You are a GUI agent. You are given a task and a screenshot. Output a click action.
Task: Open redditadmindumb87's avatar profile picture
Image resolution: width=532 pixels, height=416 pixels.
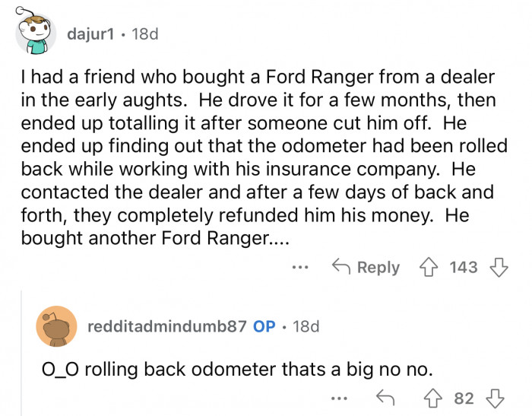click(56, 325)
